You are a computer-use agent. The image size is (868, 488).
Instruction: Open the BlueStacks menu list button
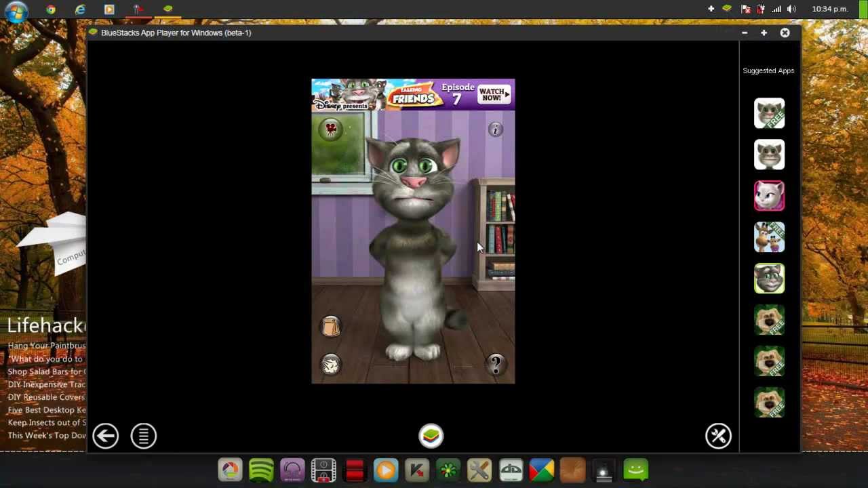click(x=144, y=436)
